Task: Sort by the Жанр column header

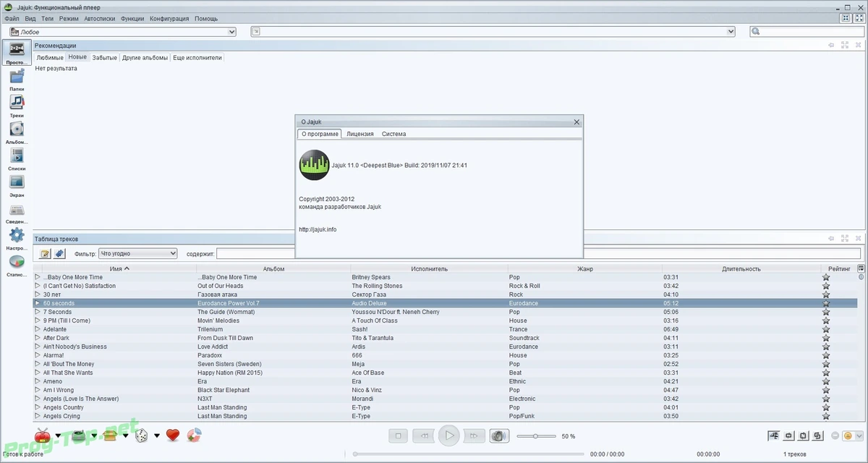Action: (x=584, y=268)
